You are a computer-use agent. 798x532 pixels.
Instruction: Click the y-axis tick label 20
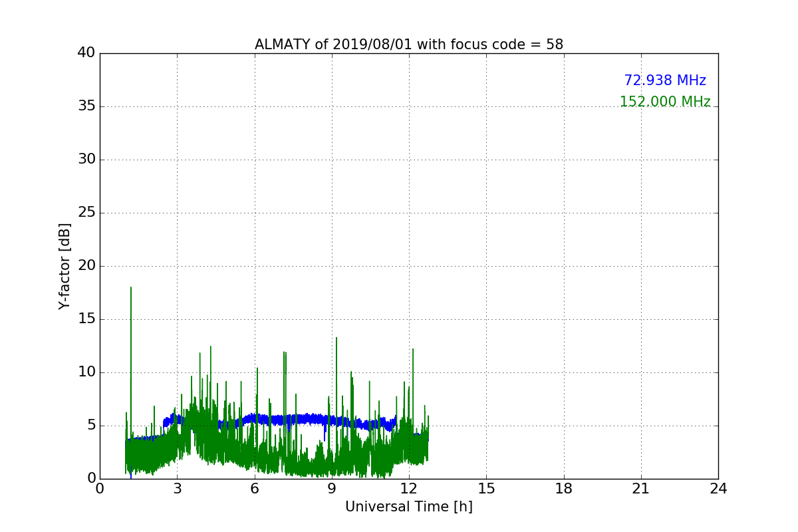click(x=86, y=266)
